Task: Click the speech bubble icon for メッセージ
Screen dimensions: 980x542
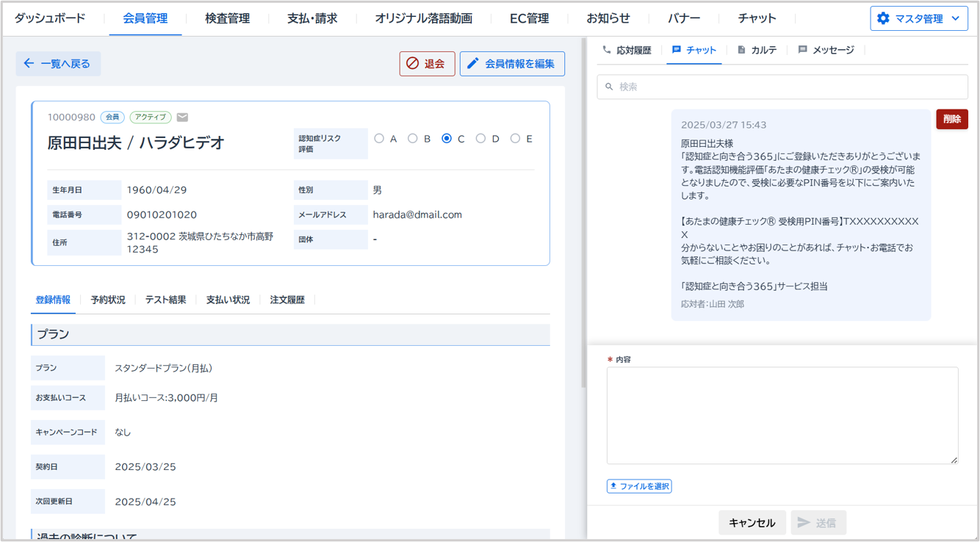Action: point(802,50)
